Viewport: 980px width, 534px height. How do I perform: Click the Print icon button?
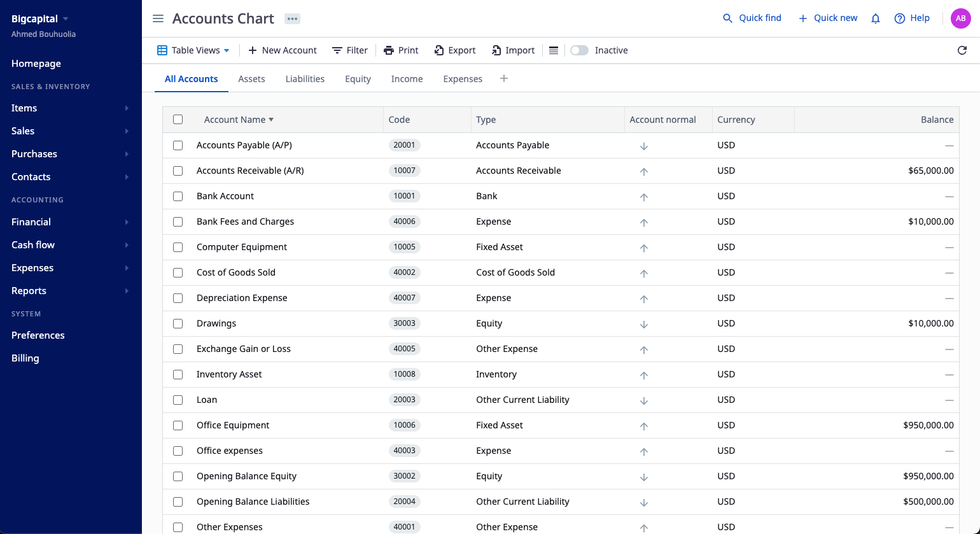click(x=401, y=50)
